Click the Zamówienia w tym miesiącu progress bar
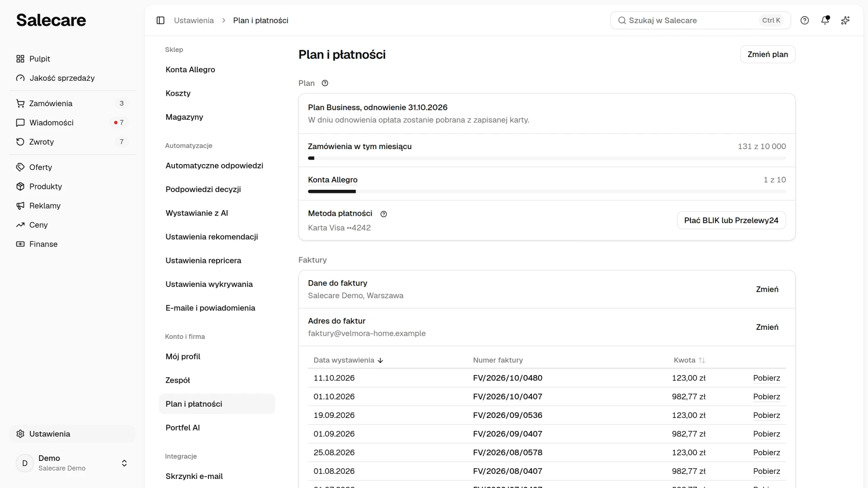Image resolution: width=868 pixels, height=488 pixels. tap(547, 158)
